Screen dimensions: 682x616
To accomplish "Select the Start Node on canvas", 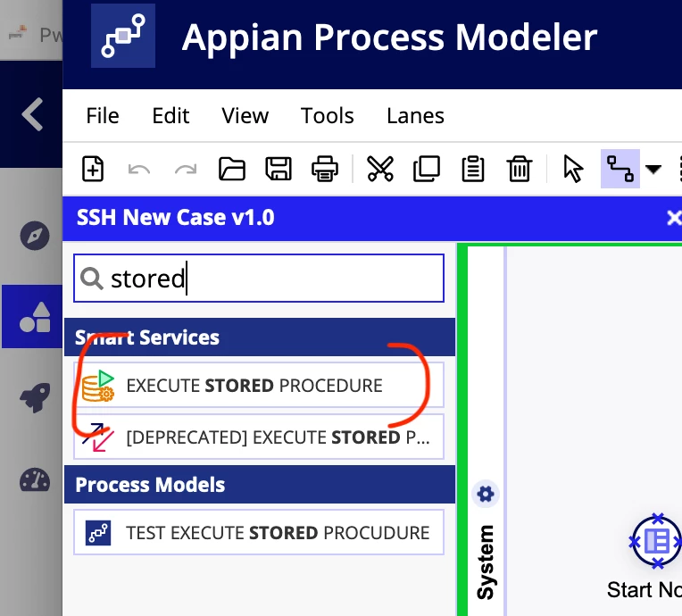I will click(x=657, y=541).
